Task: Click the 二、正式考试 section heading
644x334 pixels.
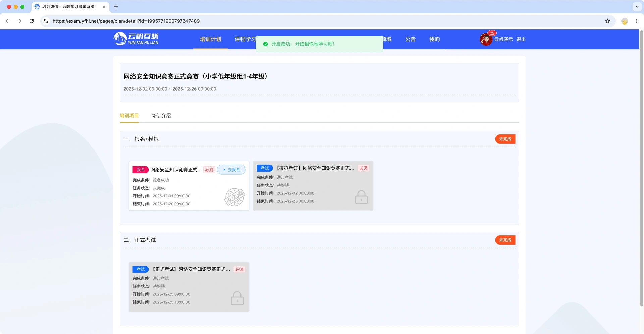Action: pos(140,240)
